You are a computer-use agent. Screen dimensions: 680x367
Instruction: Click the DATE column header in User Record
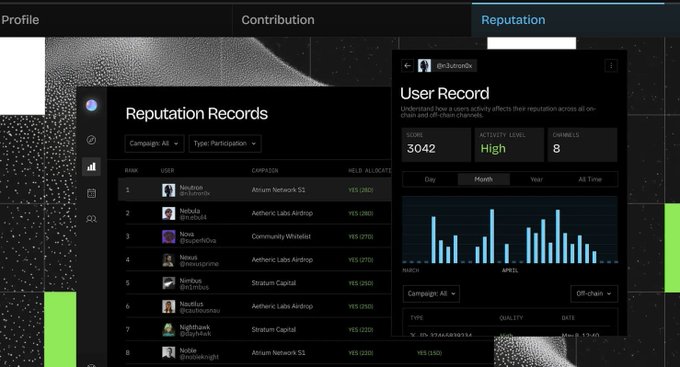(568, 318)
